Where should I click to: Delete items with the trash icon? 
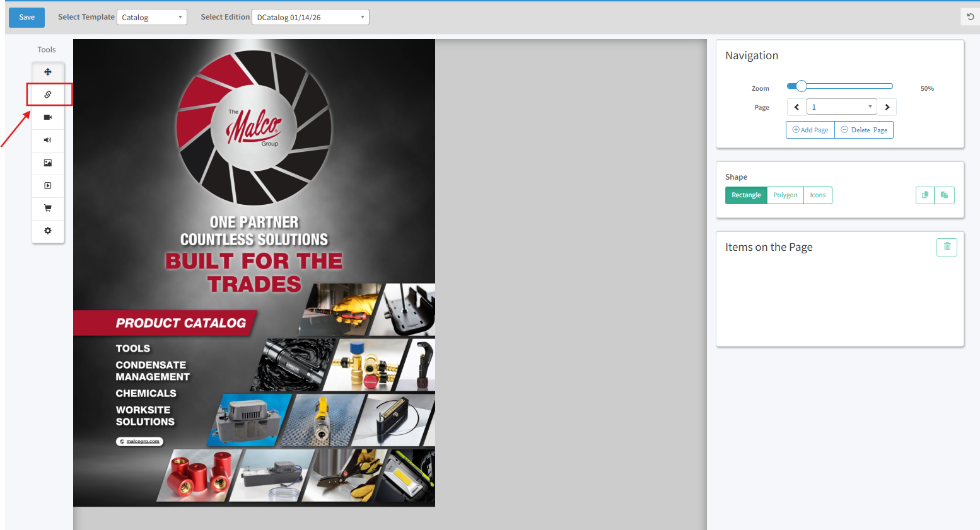(x=947, y=247)
